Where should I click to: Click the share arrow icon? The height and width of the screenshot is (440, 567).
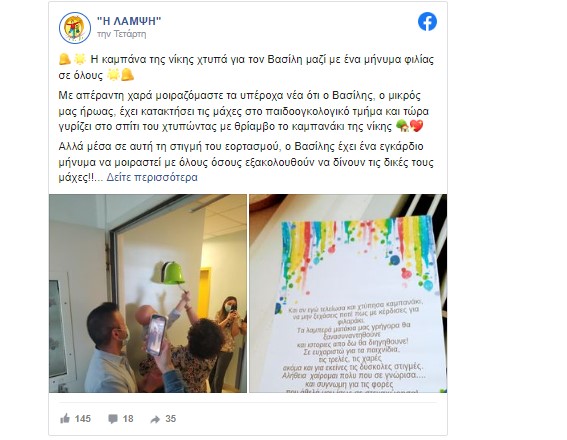click(155, 419)
